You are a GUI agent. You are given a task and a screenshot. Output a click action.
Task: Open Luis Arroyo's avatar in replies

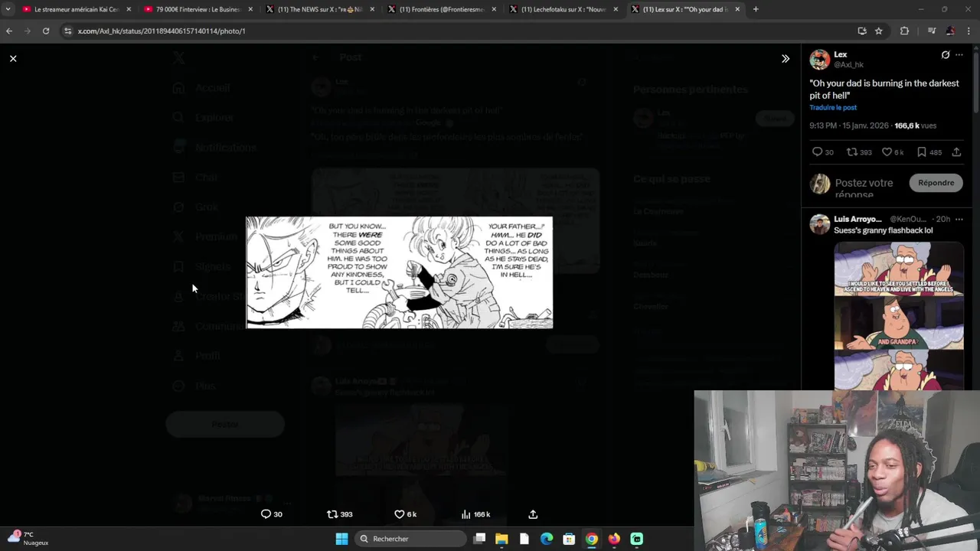(820, 224)
